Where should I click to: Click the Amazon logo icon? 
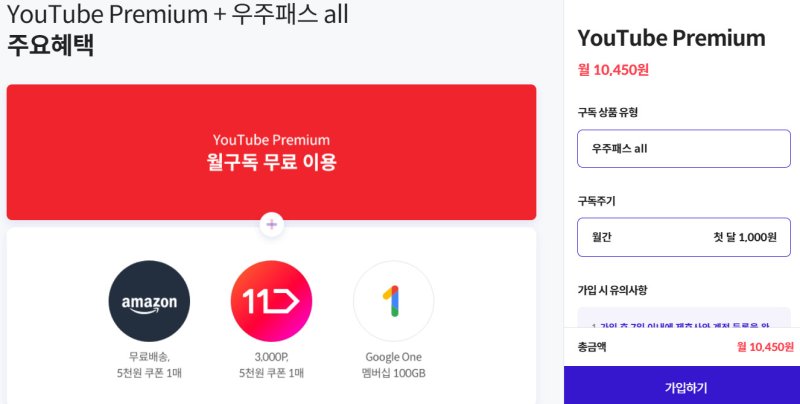pyautogui.click(x=149, y=301)
